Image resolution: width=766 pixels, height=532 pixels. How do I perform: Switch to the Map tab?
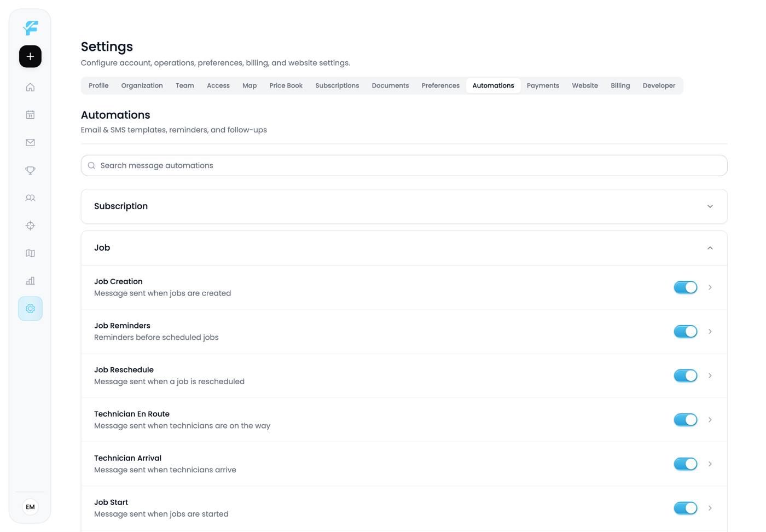249,85
